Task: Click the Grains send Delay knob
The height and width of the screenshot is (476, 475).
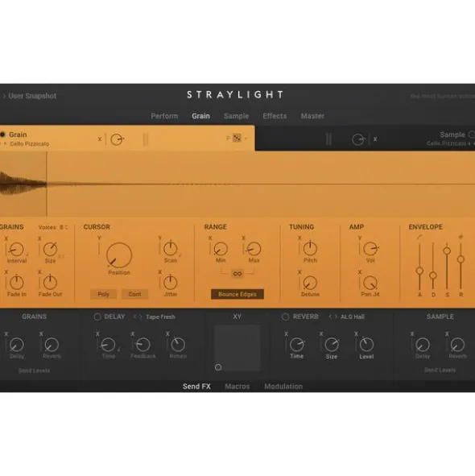Action: [16, 345]
